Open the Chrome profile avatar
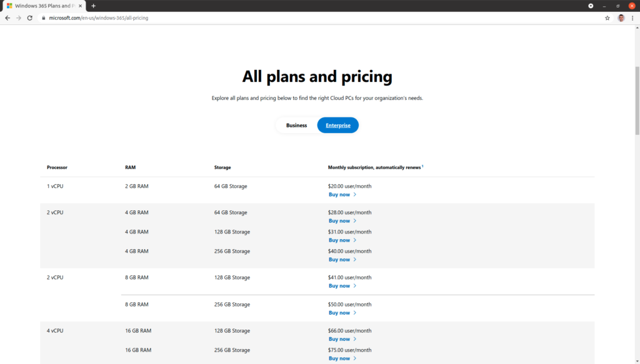640x364 pixels. [x=621, y=18]
